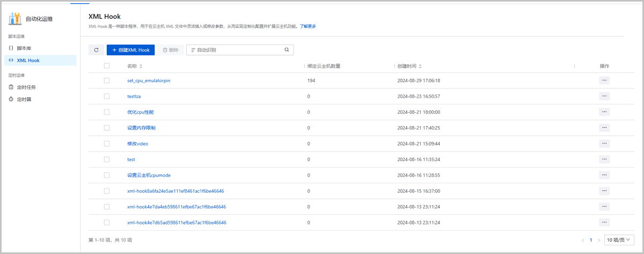644x254 pixels.
Task: Open more actions for 设置内存限制 row
Action: pos(604,128)
